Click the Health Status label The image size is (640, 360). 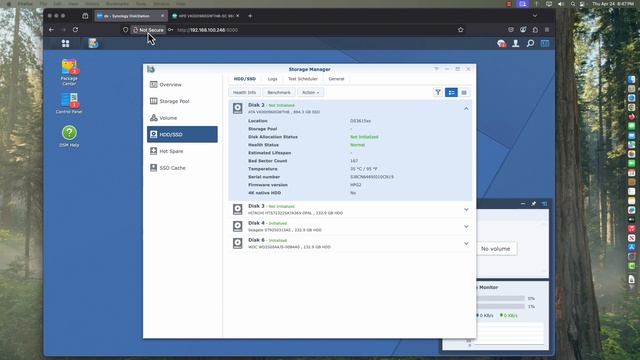coord(263,145)
